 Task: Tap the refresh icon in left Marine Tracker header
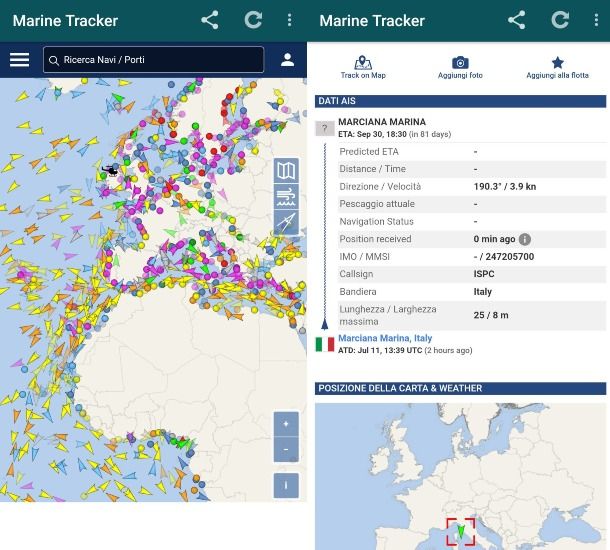click(253, 20)
